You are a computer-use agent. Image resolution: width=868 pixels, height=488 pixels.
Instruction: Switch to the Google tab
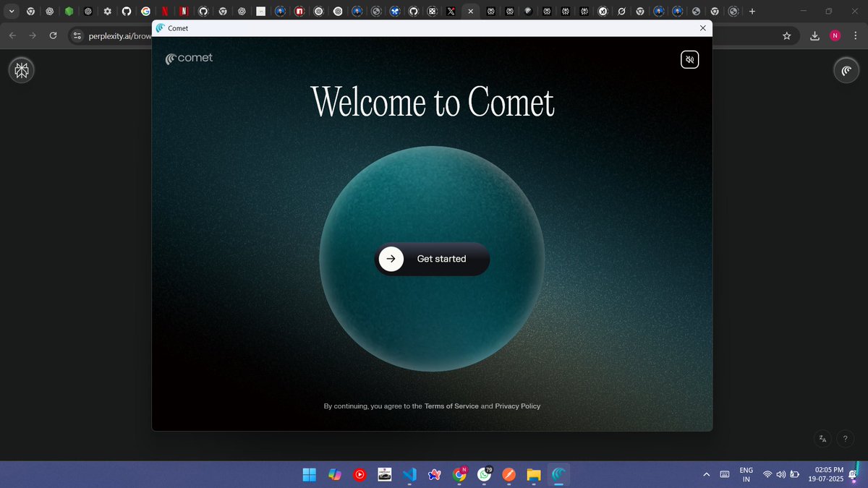[x=145, y=12]
